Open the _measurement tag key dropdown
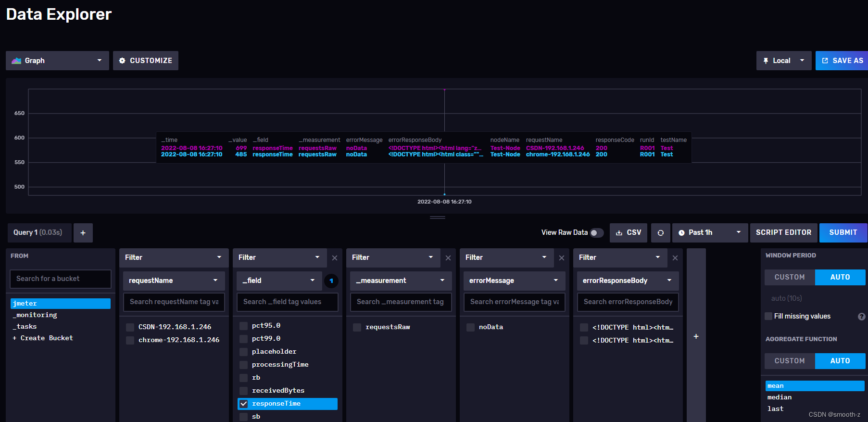868x422 pixels. pyautogui.click(x=401, y=281)
